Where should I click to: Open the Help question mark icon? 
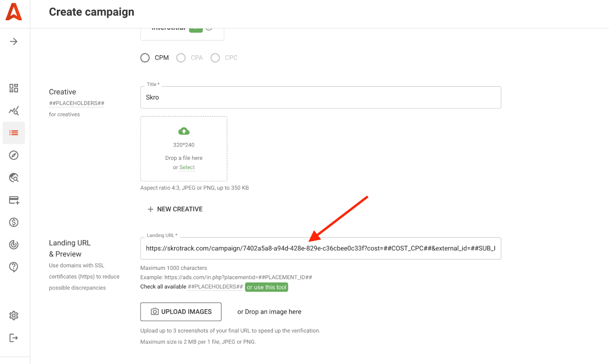14,267
